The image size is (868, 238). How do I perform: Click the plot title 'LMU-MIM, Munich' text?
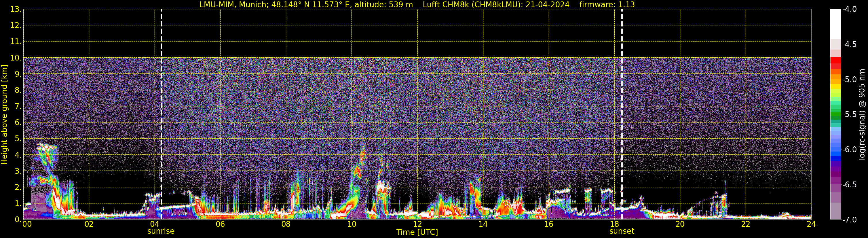pyautogui.click(x=234, y=5)
